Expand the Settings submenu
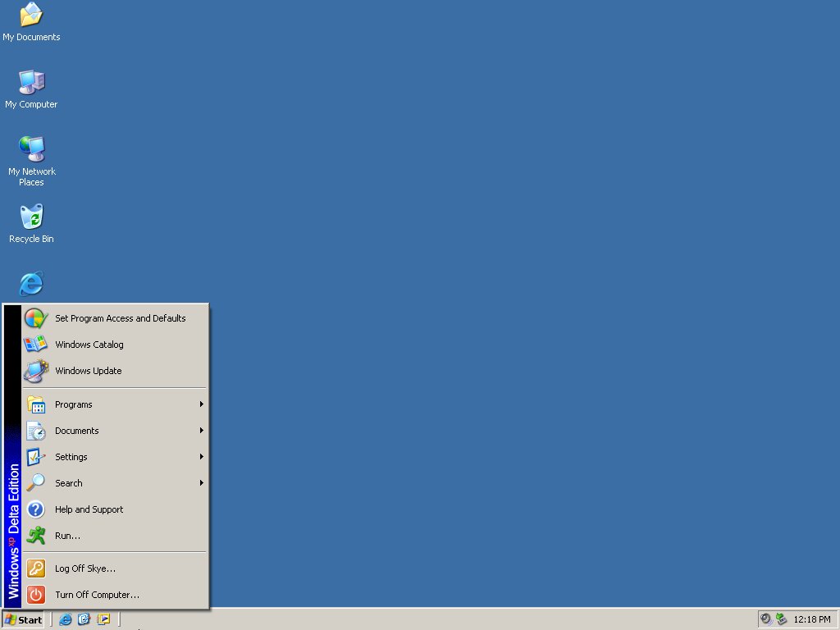 (71, 457)
